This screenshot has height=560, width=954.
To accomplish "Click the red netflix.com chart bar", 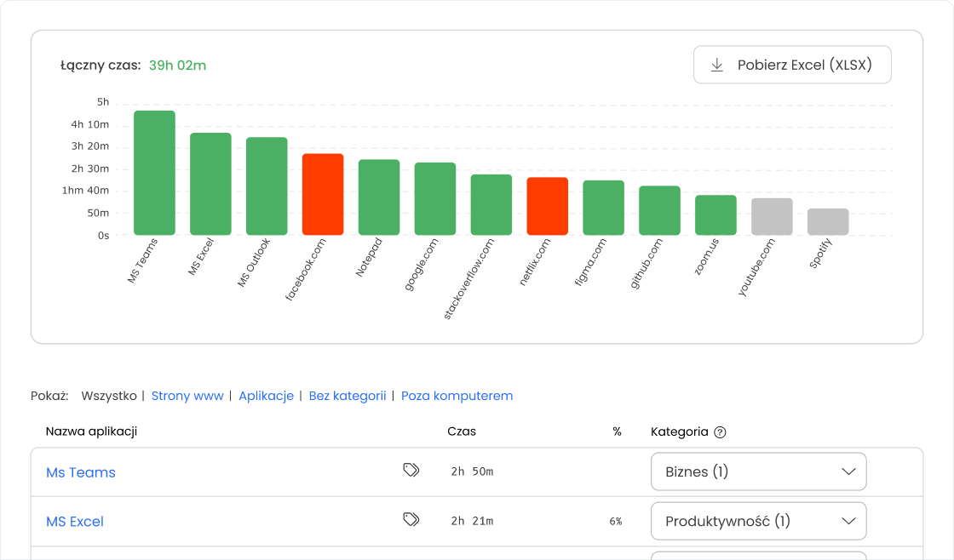I will 548,207.
